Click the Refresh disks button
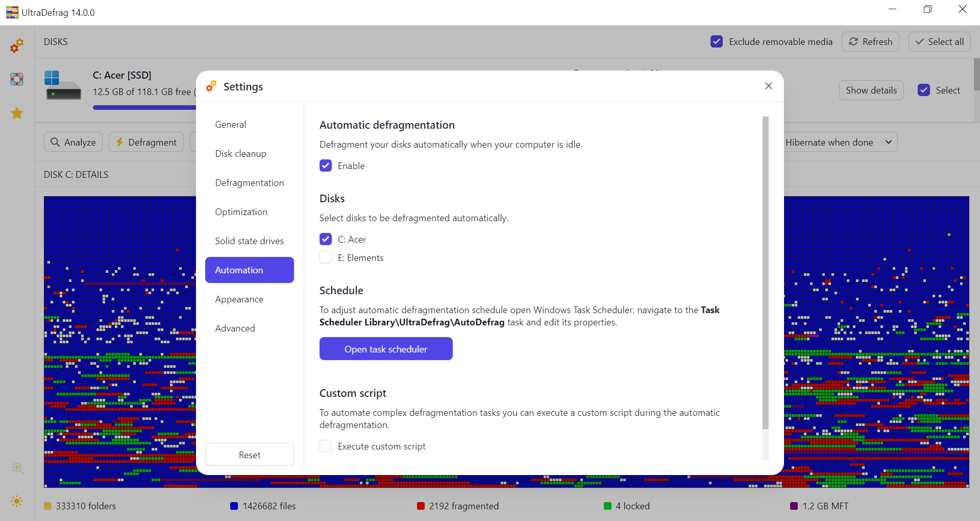 click(x=871, y=41)
